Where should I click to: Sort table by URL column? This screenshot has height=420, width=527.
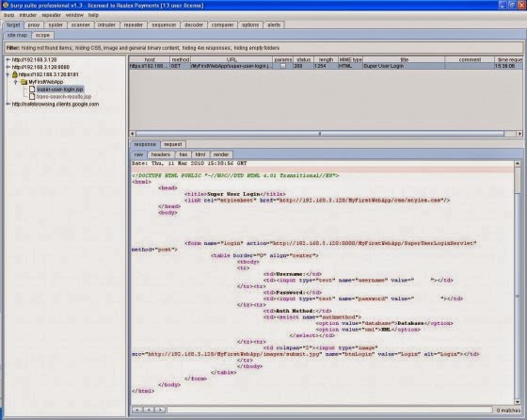tap(232, 59)
